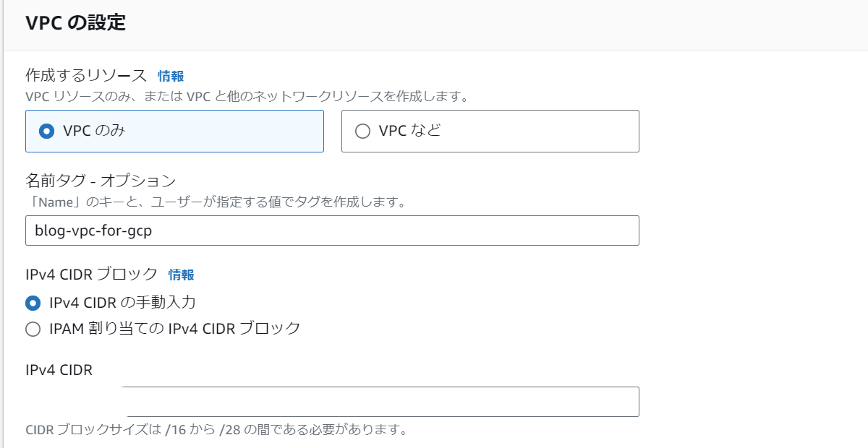The image size is (868, 448).
Task: Click the name tag field showing blog-vpc-for-gcp
Action: [332, 230]
